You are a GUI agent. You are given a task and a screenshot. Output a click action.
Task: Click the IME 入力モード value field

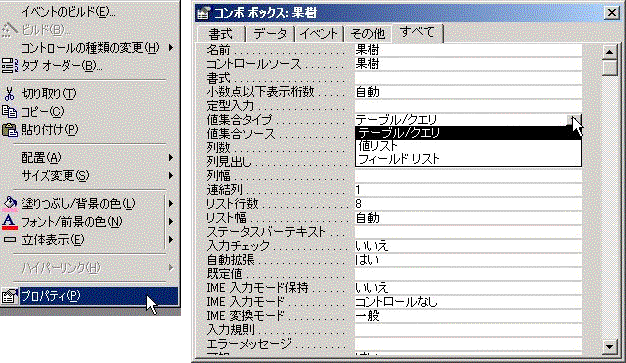(x=468, y=302)
